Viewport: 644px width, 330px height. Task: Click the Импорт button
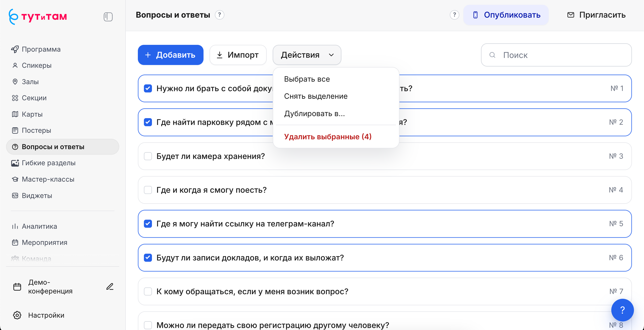tap(238, 55)
